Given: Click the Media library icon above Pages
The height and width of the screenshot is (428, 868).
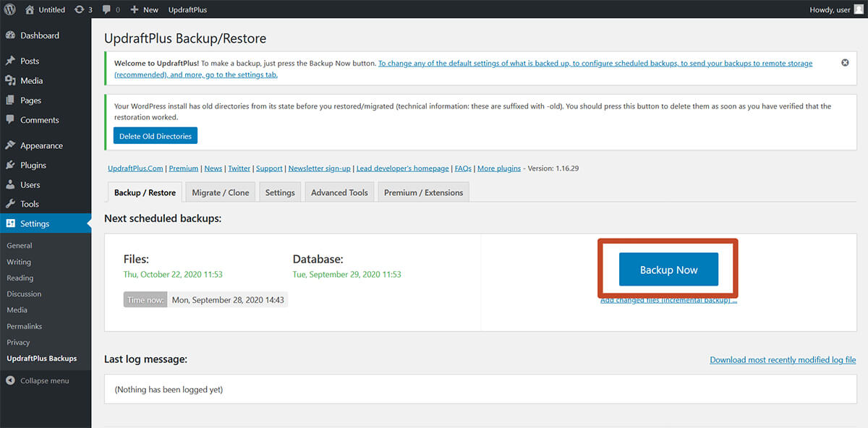Looking at the screenshot, I should click(x=11, y=80).
